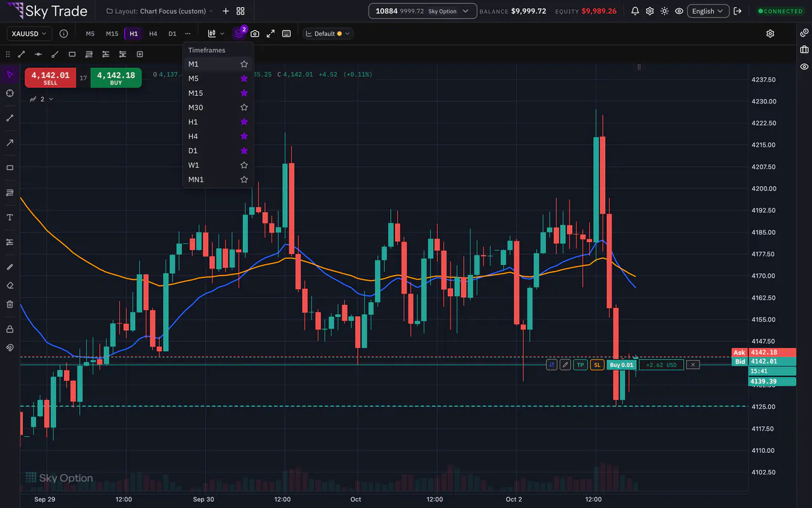Select the text annotation tool

click(x=10, y=218)
